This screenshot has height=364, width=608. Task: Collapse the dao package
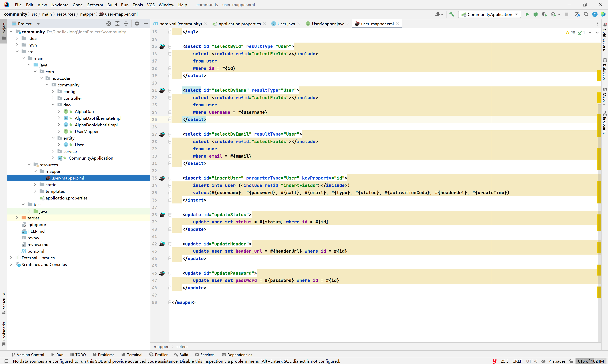pos(53,105)
